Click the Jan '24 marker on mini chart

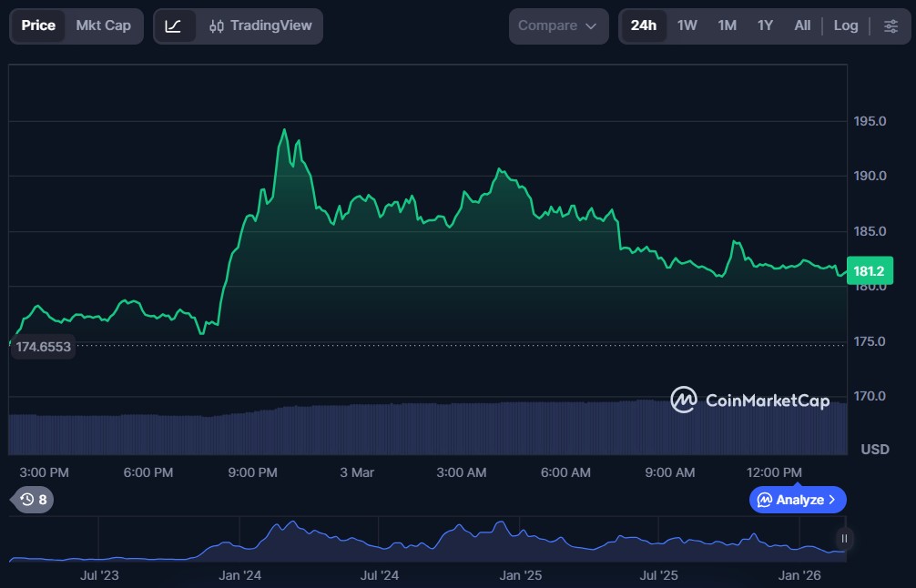pyautogui.click(x=242, y=575)
